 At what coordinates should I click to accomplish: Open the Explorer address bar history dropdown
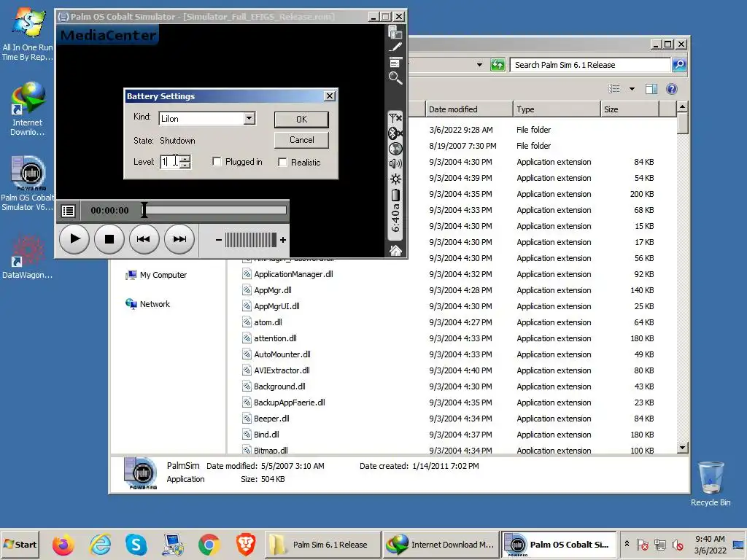[479, 65]
